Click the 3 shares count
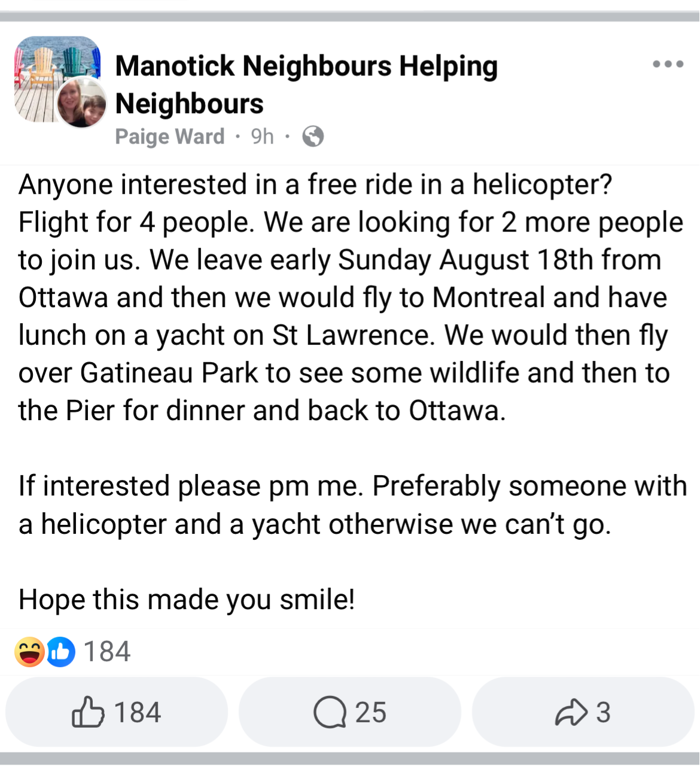The image size is (700, 769). [x=603, y=712]
